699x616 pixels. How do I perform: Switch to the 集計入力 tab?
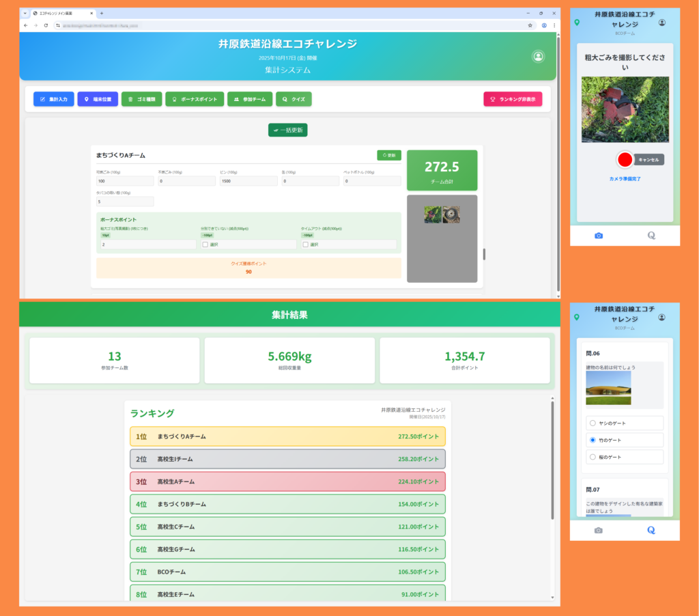[53, 99]
